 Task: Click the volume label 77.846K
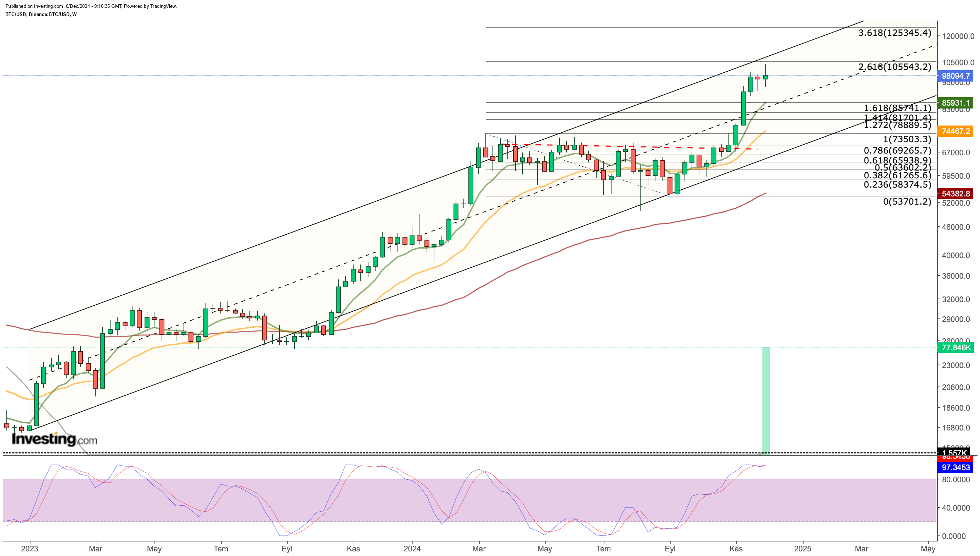pos(955,347)
